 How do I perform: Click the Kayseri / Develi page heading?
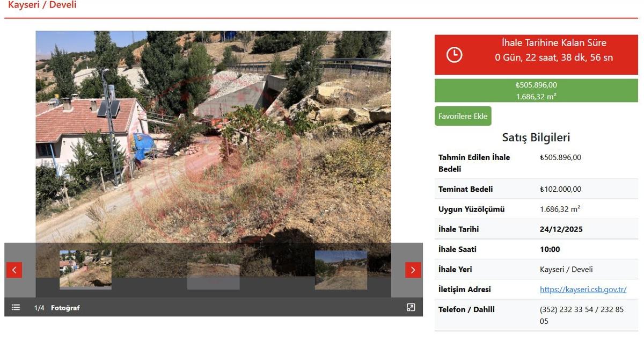click(42, 5)
